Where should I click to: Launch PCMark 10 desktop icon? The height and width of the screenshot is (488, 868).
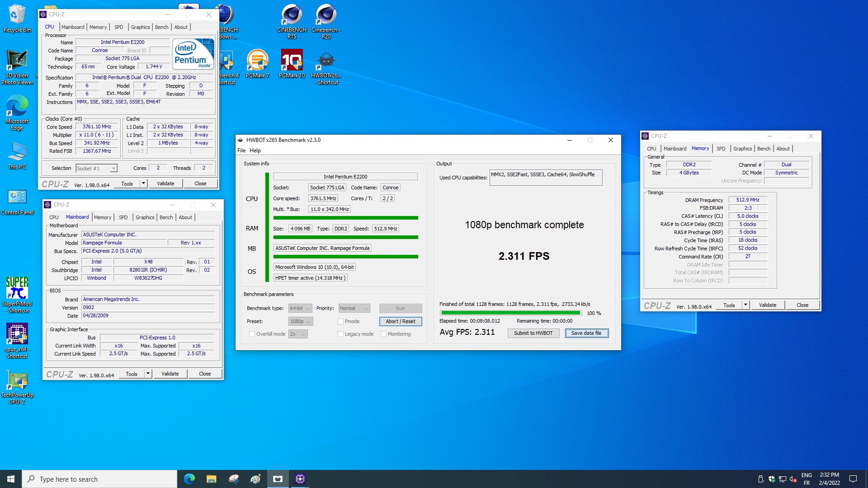292,64
